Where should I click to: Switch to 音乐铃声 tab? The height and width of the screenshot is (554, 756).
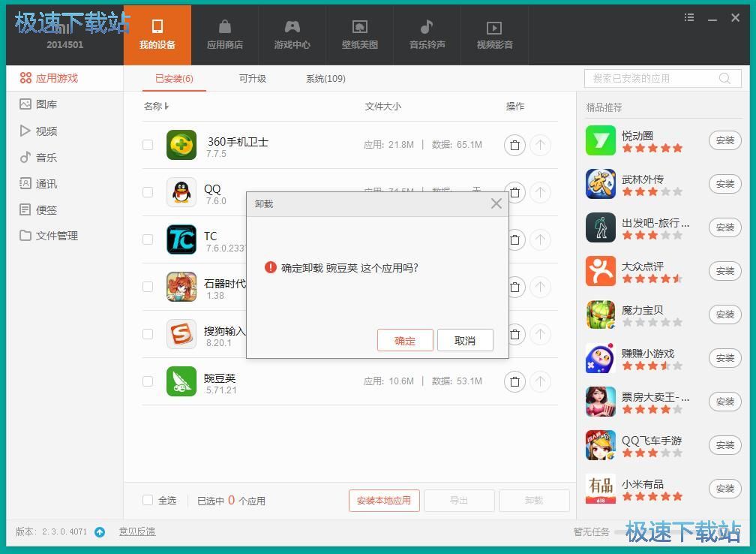(x=427, y=35)
